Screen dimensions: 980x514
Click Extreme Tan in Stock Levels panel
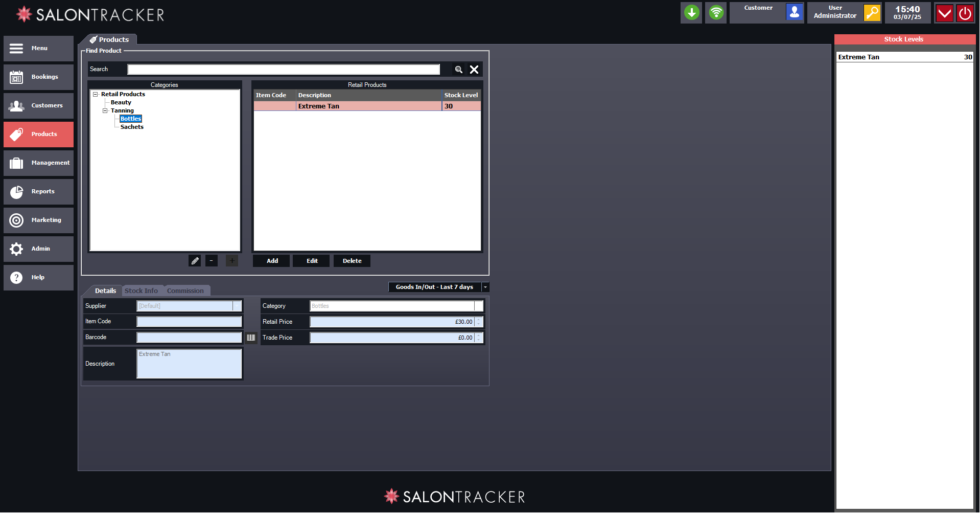pos(904,57)
